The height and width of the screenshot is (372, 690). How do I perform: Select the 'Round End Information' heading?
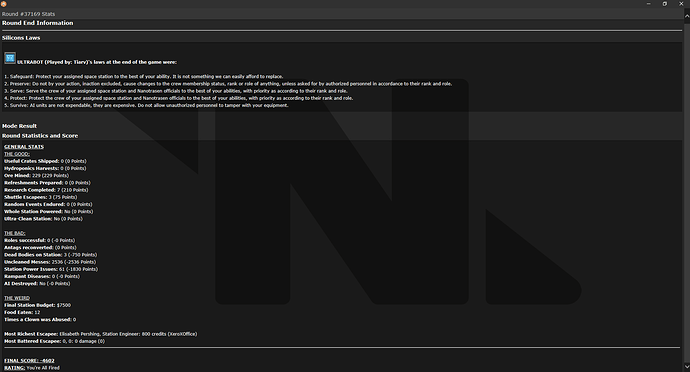point(37,23)
